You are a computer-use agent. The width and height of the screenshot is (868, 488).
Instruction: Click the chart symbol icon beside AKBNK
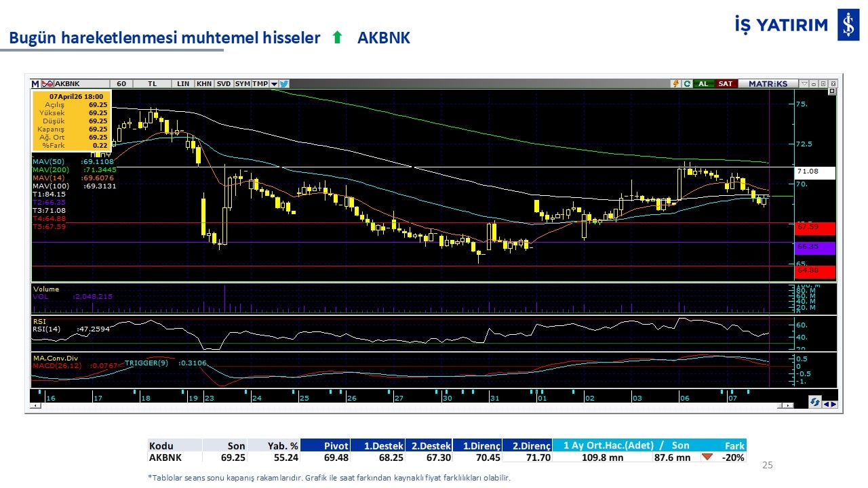47,84
